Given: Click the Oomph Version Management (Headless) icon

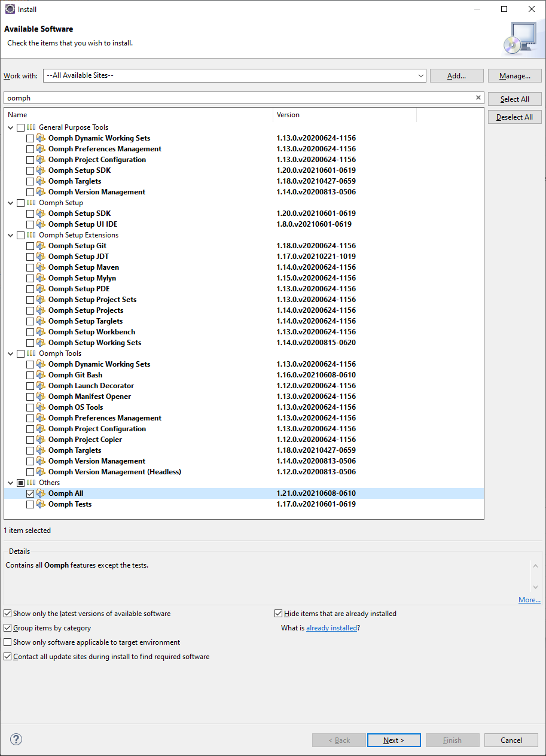Looking at the screenshot, I should coord(41,472).
